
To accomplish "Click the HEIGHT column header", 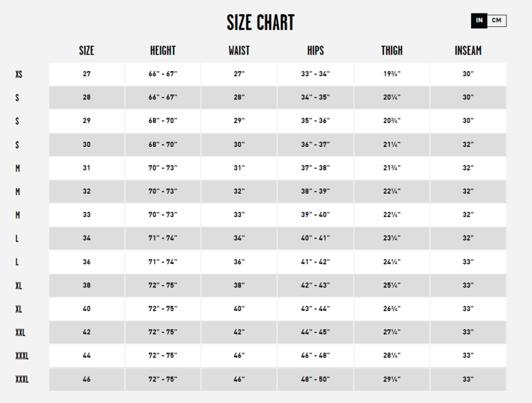I will pos(162,50).
